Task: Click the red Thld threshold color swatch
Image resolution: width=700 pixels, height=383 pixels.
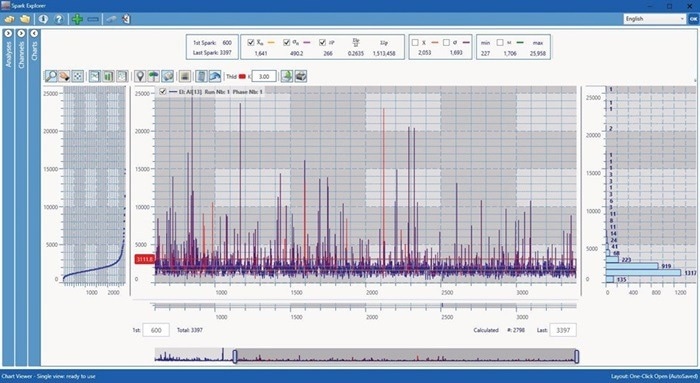Action: click(242, 77)
